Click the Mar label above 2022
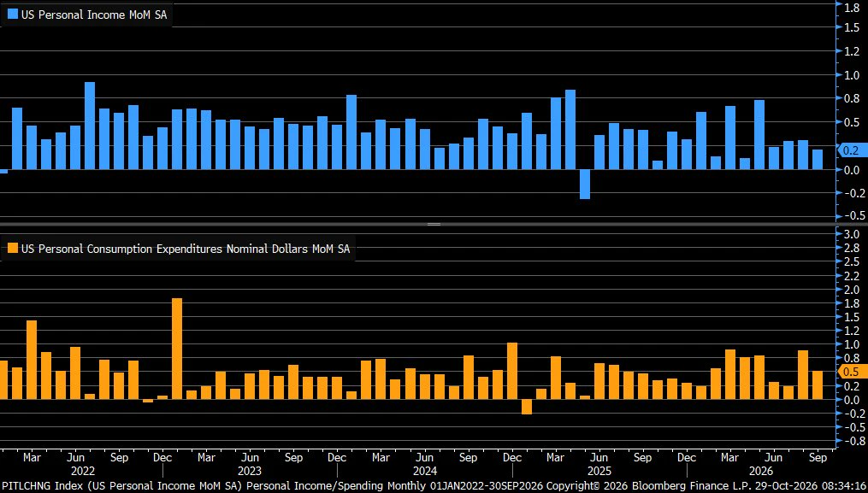The image size is (868, 493). [32, 458]
